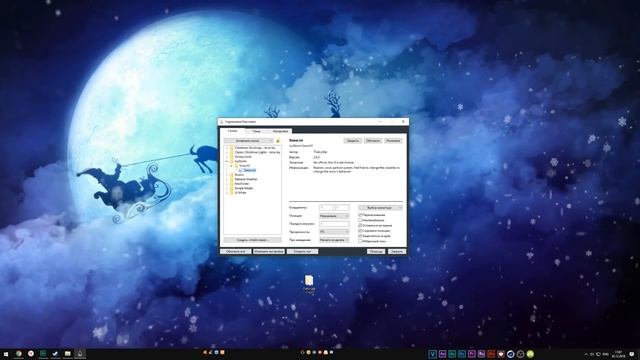The width and height of the screenshot is (640, 360).
Task: Open the Прозрачность (Transparency) dropdown
Action: coord(334,231)
